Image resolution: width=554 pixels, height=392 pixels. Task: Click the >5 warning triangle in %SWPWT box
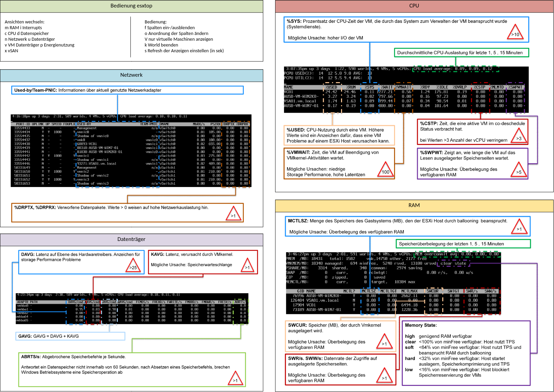coord(519,170)
